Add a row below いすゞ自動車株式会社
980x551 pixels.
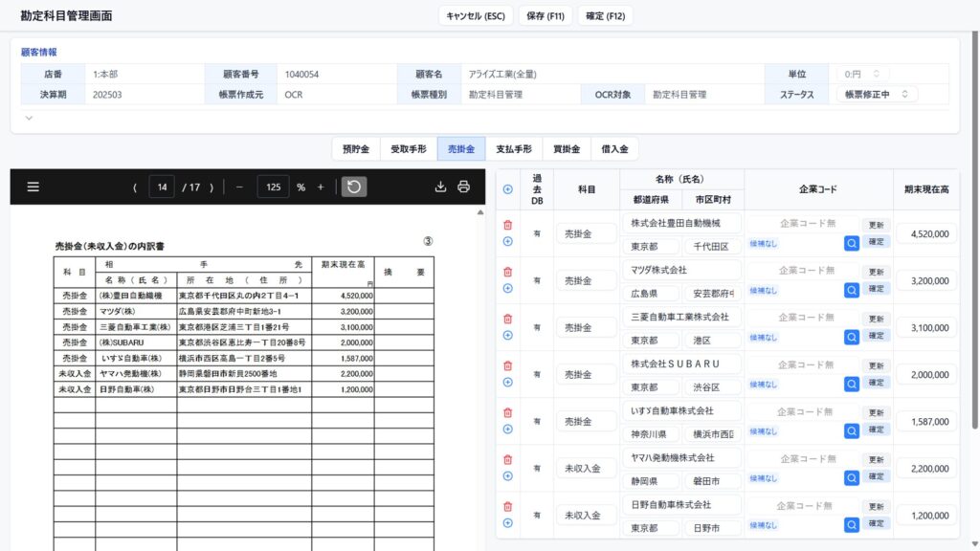pos(507,429)
